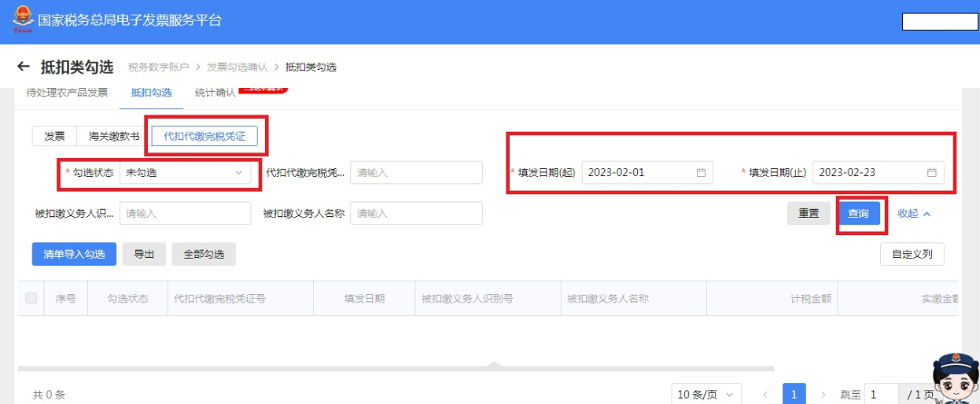Viewport: 980px width, 404px height.
Task: Select the 代扣代缴完税凭证 segment
Action: [204, 136]
